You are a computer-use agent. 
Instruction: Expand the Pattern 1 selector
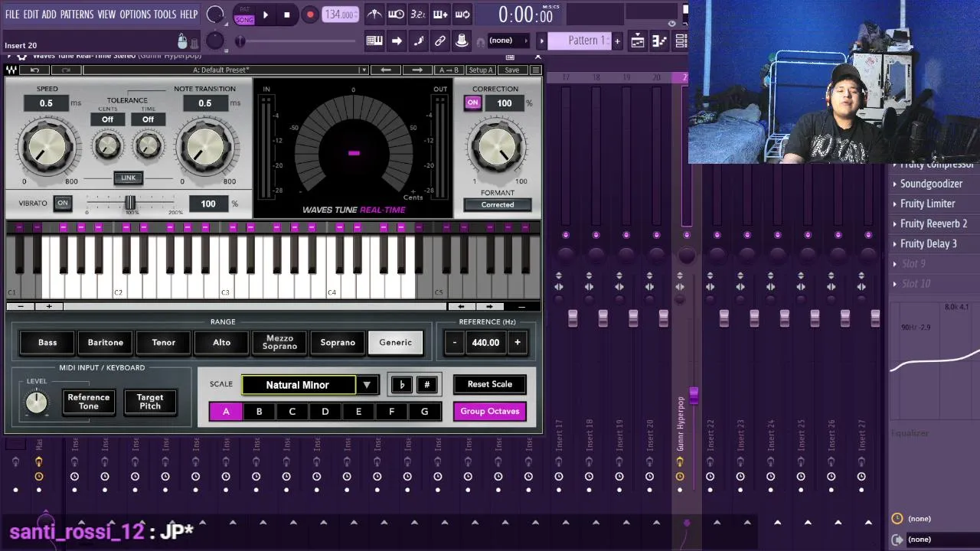point(541,41)
